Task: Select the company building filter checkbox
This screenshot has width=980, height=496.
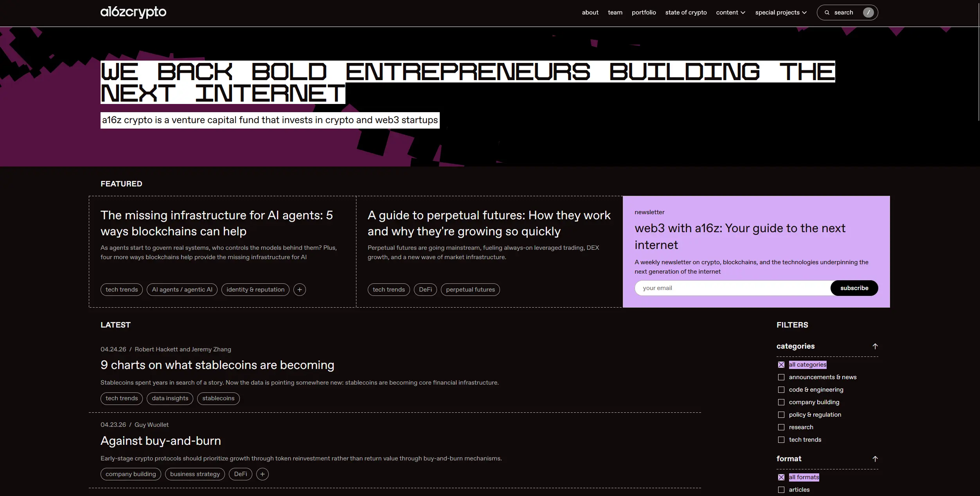Action: coord(781,402)
